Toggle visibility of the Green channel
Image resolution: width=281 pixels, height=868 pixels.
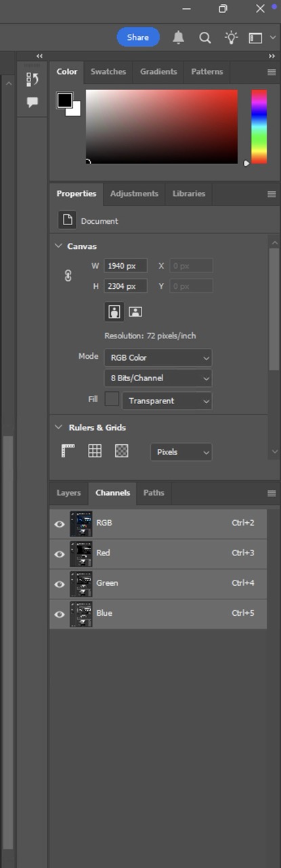click(x=60, y=584)
